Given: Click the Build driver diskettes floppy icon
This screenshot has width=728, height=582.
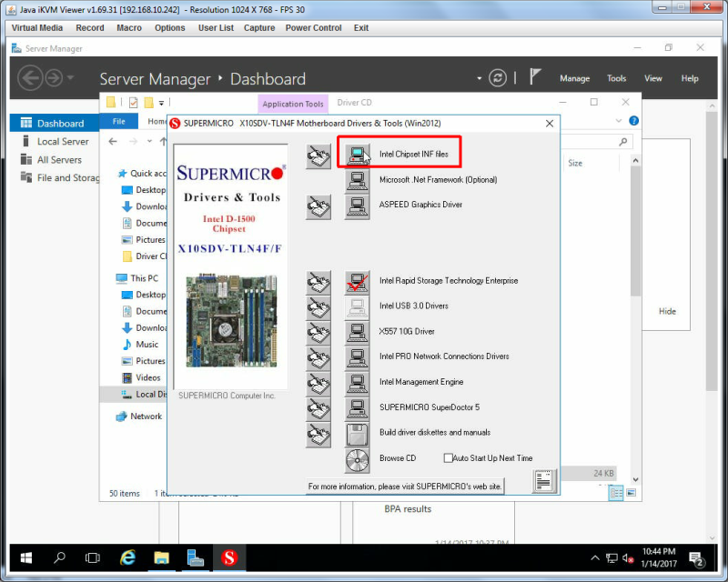Looking at the screenshot, I should coord(357,435).
